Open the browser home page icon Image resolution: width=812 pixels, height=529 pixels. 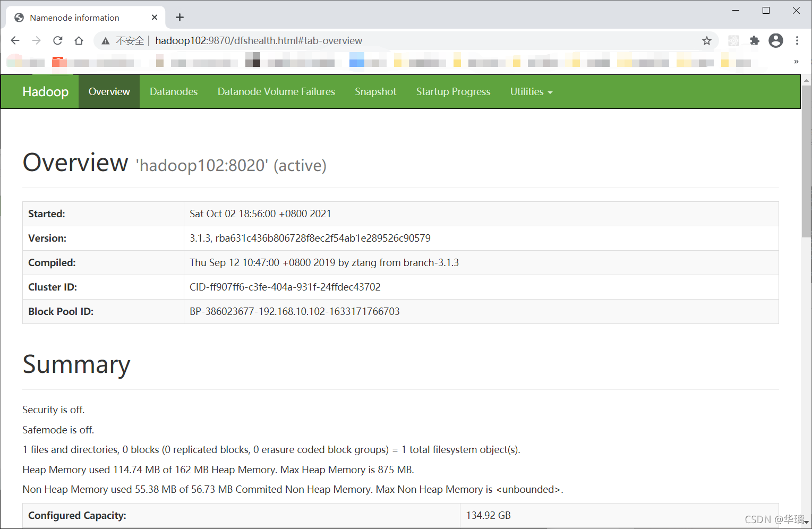(79, 41)
